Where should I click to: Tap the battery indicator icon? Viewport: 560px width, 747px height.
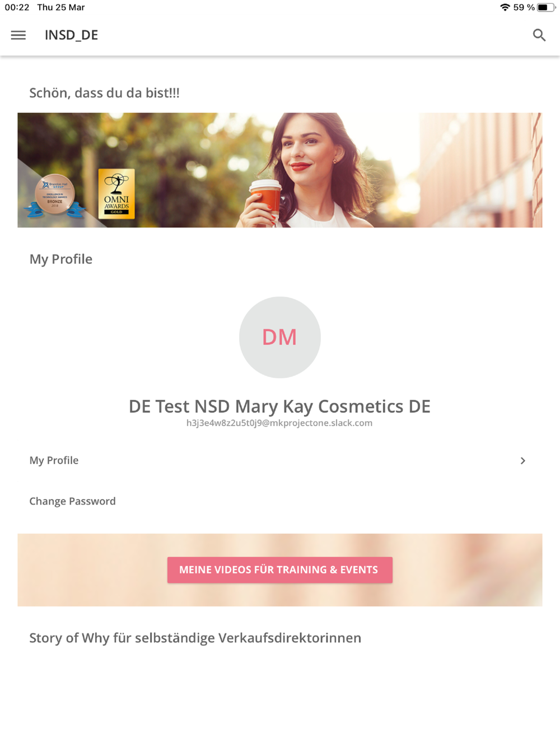coord(547,7)
